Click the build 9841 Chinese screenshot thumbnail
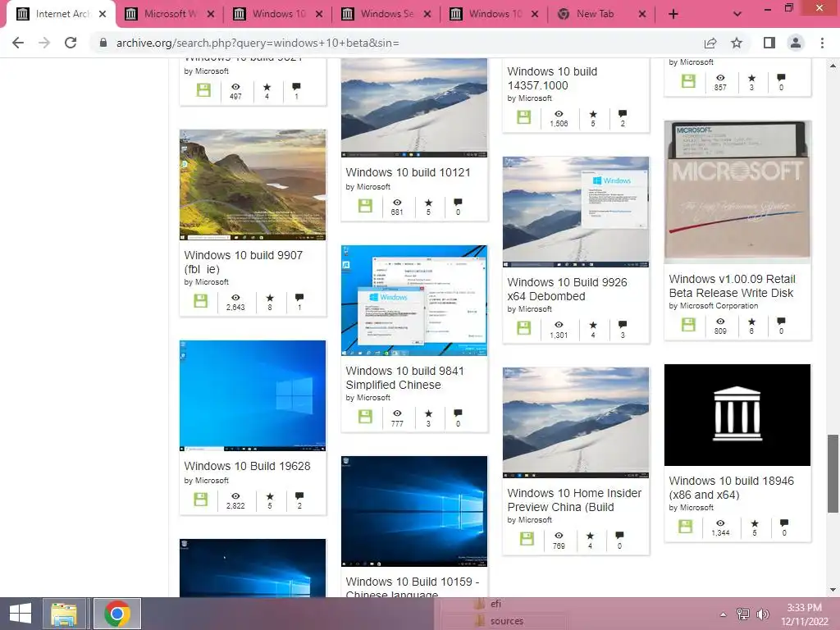Image resolution: width=840 pixels, height=630 pixels. point(414,300)
